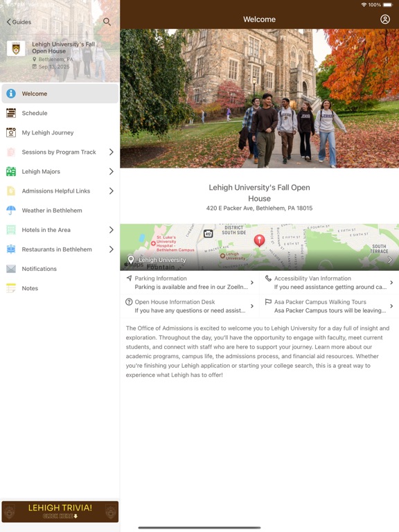Viewport: 399px width, 532px height.
Task: Click the Hotels building icon
Action: tap(11, 230)
